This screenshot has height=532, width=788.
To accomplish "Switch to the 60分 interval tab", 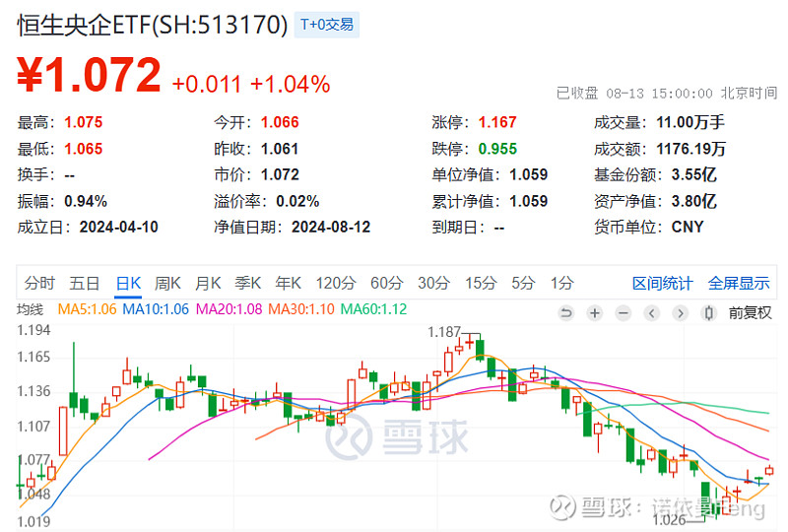I will [386, 283].
